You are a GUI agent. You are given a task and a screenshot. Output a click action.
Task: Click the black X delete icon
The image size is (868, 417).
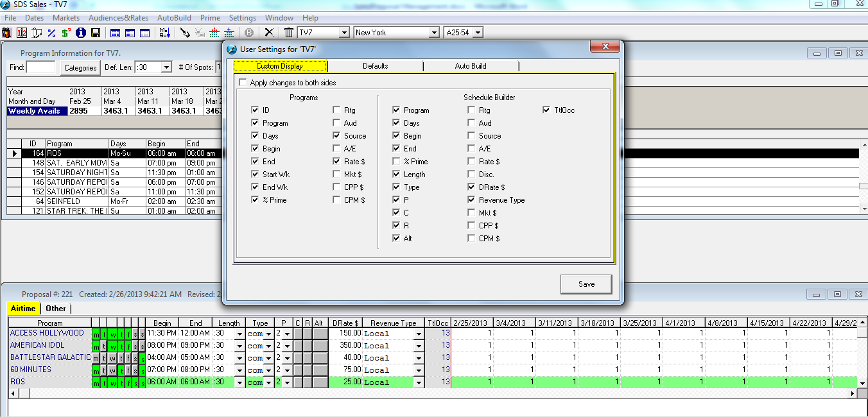269,33
